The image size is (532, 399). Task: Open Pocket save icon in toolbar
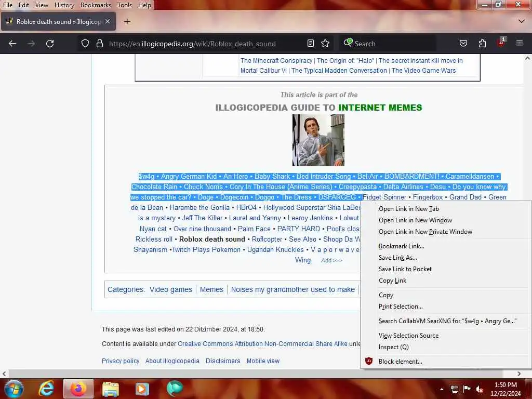pos(463,44)
